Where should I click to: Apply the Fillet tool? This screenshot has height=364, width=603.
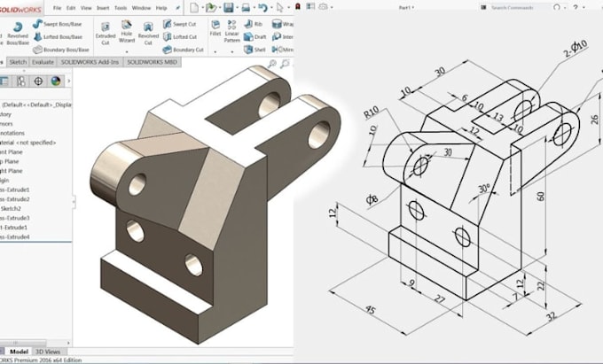click(215, 28)
